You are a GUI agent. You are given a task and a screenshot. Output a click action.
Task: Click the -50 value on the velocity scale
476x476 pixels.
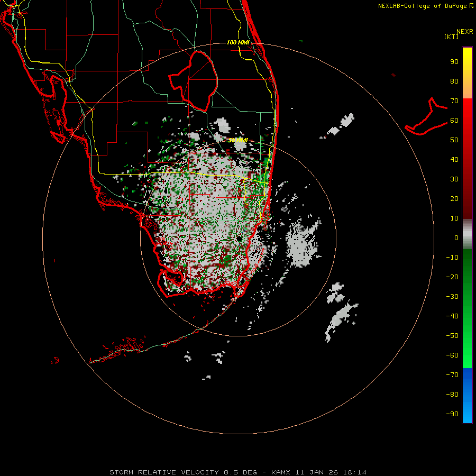[452, 335]
